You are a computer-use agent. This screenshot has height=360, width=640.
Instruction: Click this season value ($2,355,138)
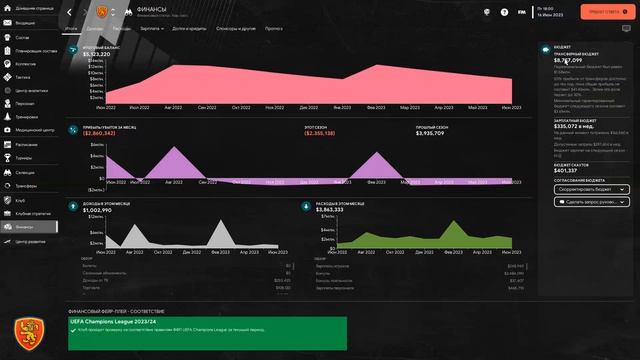320,133
